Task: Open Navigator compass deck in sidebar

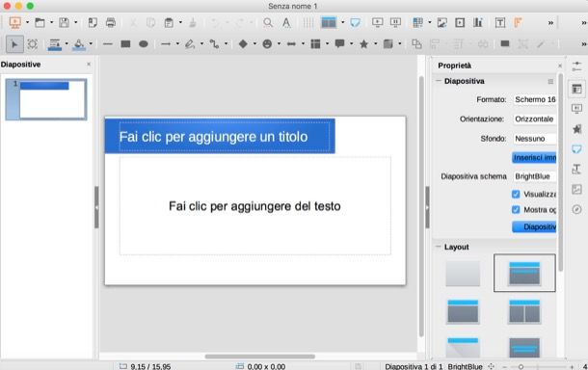Action: pos(576,209)
